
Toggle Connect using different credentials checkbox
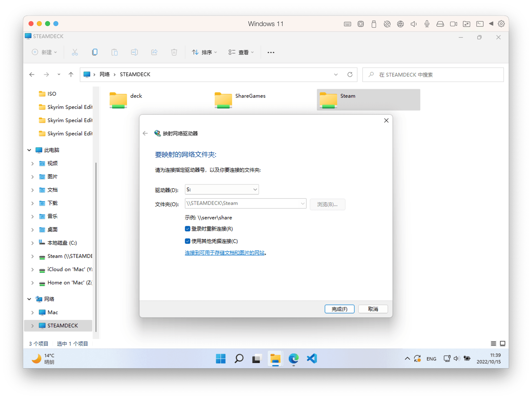[x=188, y=241]
